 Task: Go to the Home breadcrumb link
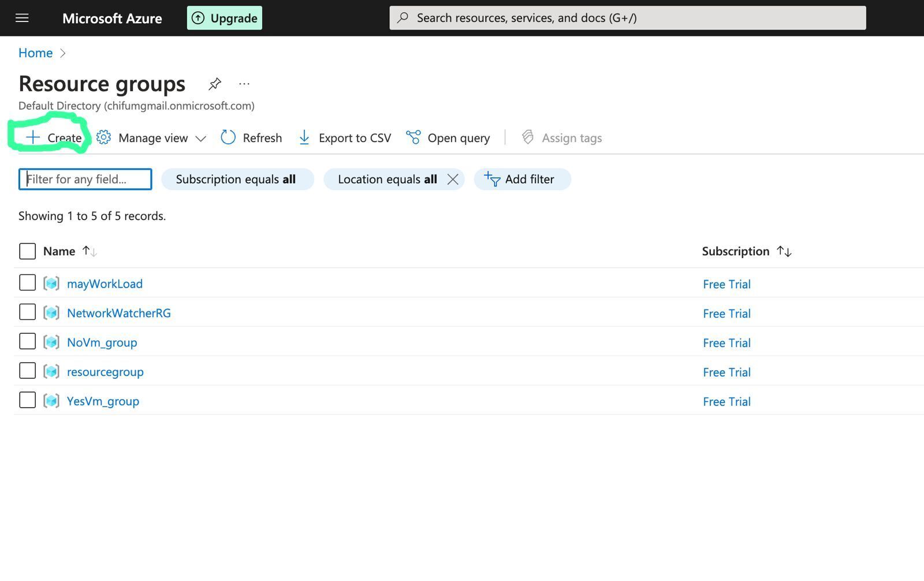point(35,53)
